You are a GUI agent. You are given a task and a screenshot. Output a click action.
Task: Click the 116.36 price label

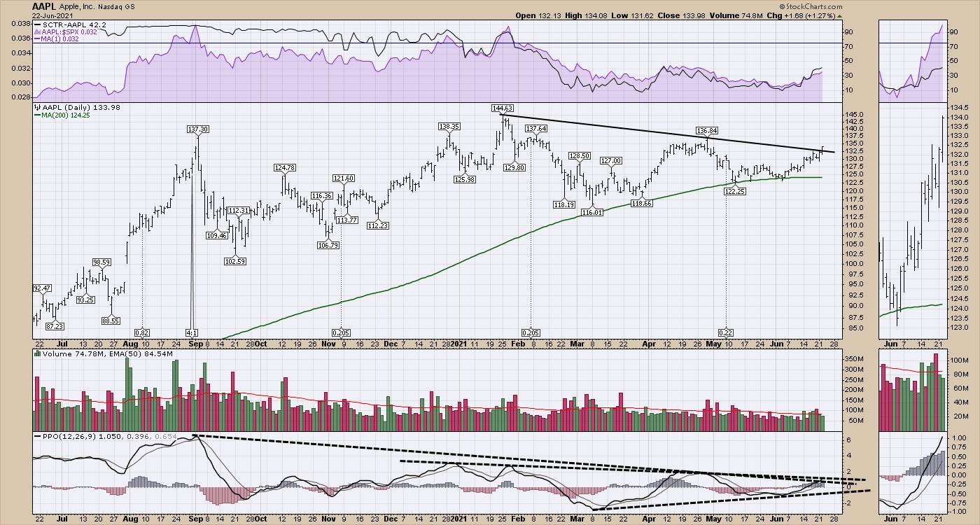[321, 195]
